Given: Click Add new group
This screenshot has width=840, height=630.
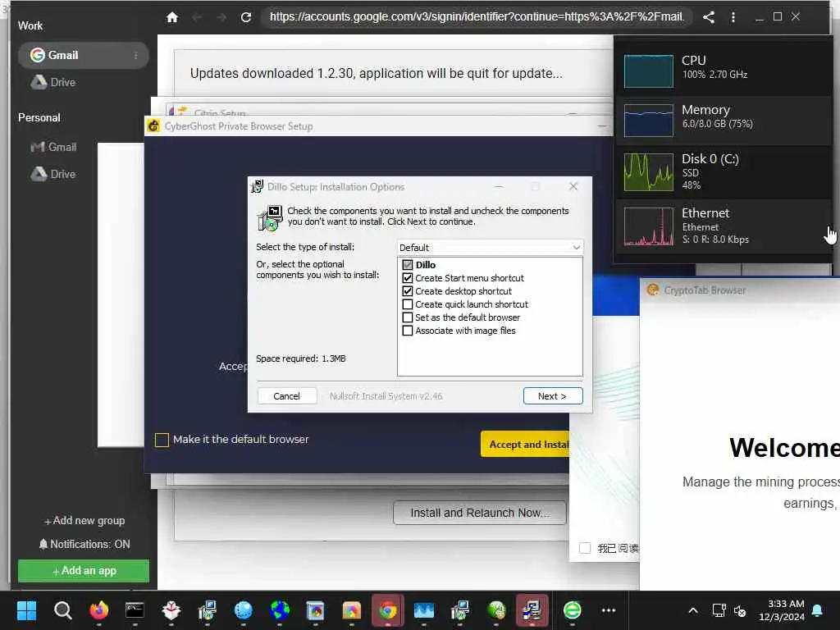Looking at the screenshot, I should click(84, 521).
